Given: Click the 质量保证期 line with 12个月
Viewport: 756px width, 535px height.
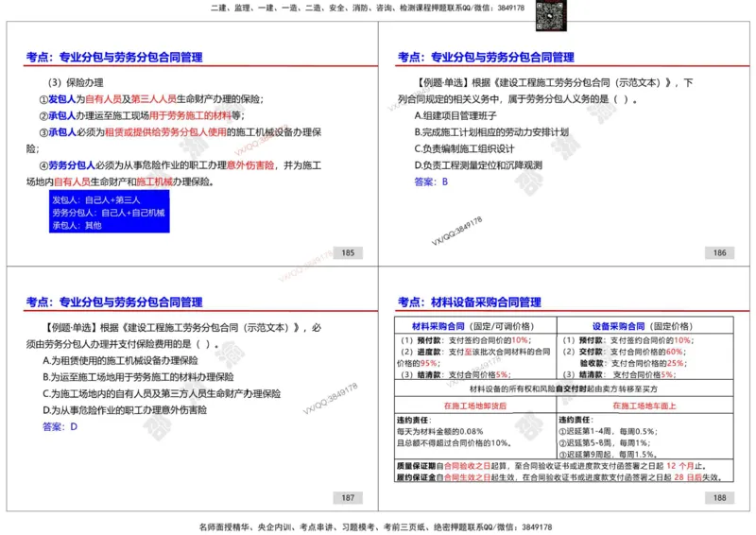Looking at the screenshot, I should point(552,466).
